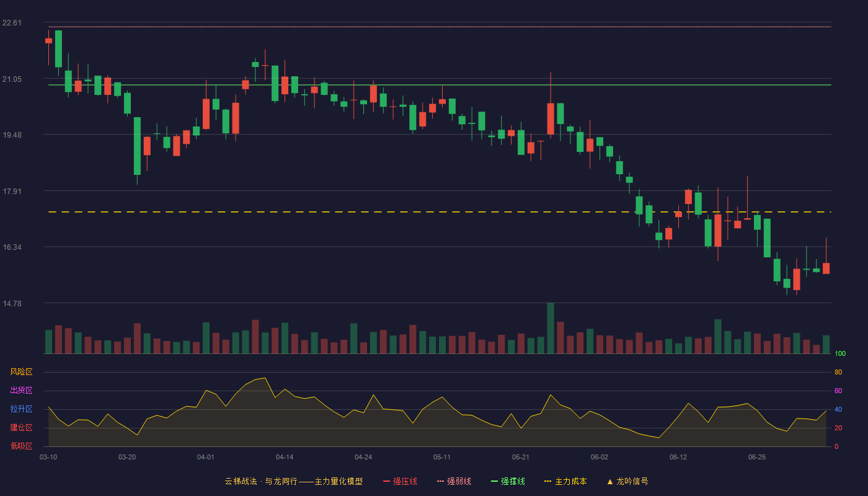Viewport: 868px width, 496px height.
Task: Click the magenta 60 indicator axis value
Action: pos(838,391)
